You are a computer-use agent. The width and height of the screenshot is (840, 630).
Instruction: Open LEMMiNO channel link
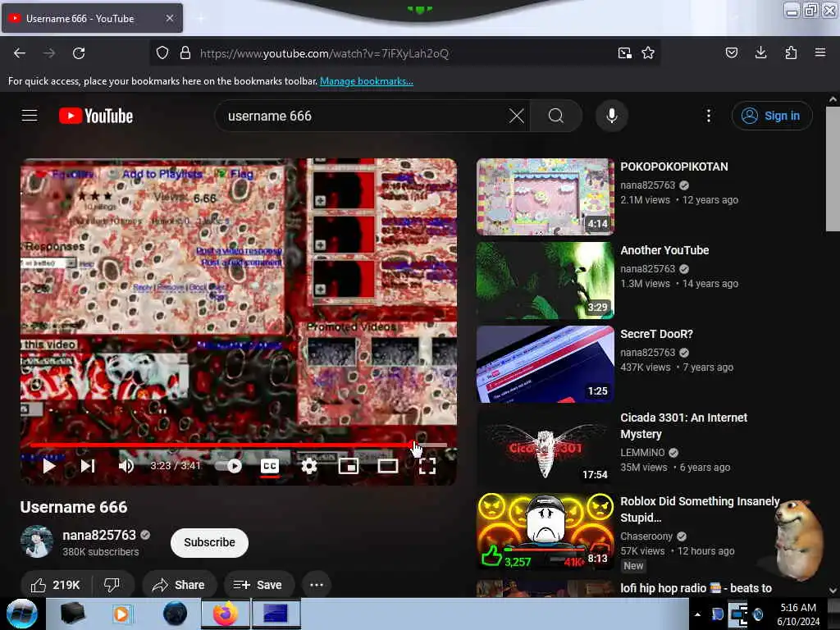(642, 453)
